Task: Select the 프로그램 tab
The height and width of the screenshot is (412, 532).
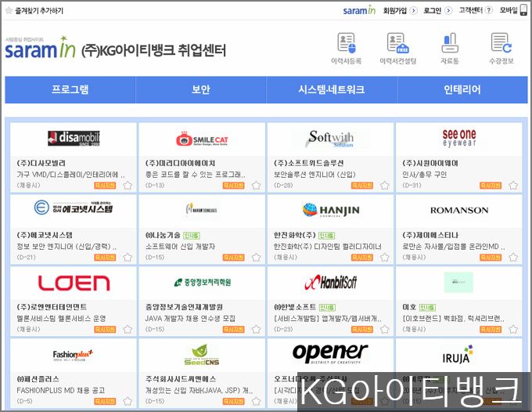Action: click(x=70, y=89)
